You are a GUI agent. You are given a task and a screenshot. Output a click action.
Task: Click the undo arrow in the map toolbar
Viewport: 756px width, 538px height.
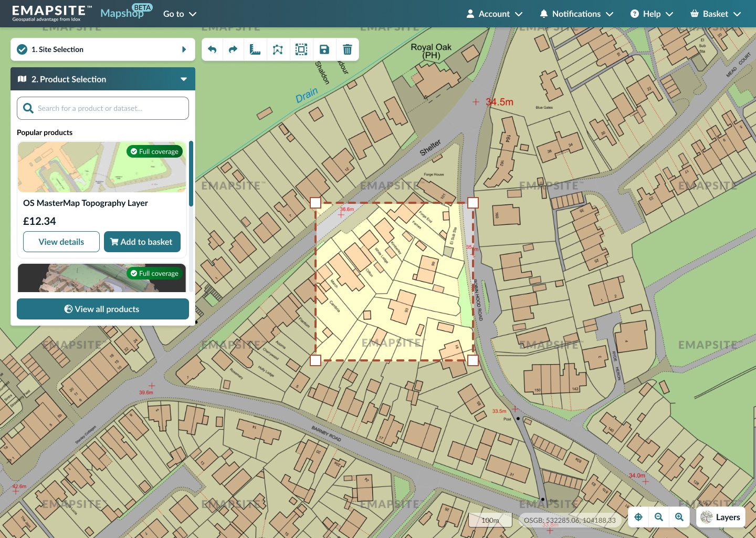[212, 49]
